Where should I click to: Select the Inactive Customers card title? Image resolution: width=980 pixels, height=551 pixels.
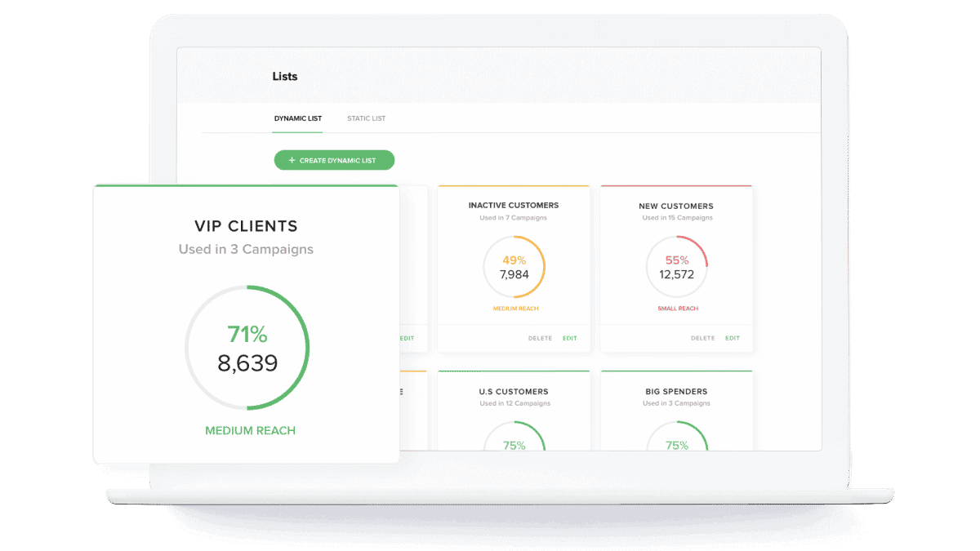pos(514,206)
